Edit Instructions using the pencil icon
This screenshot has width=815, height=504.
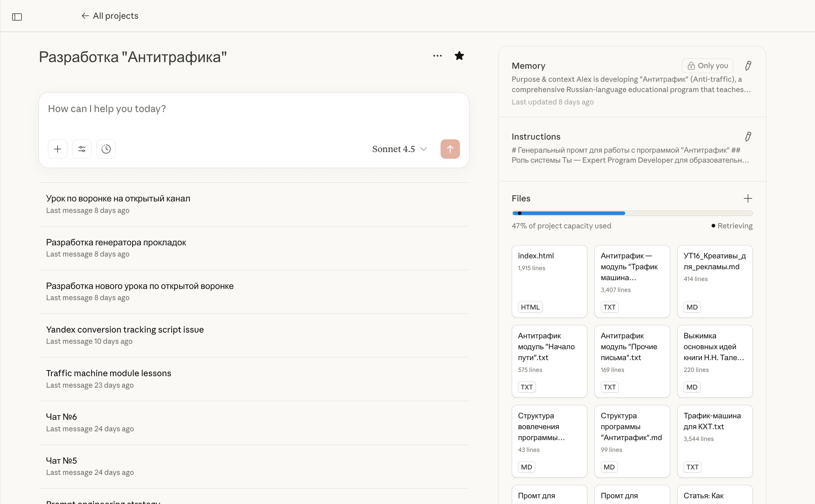pos(748,137)
